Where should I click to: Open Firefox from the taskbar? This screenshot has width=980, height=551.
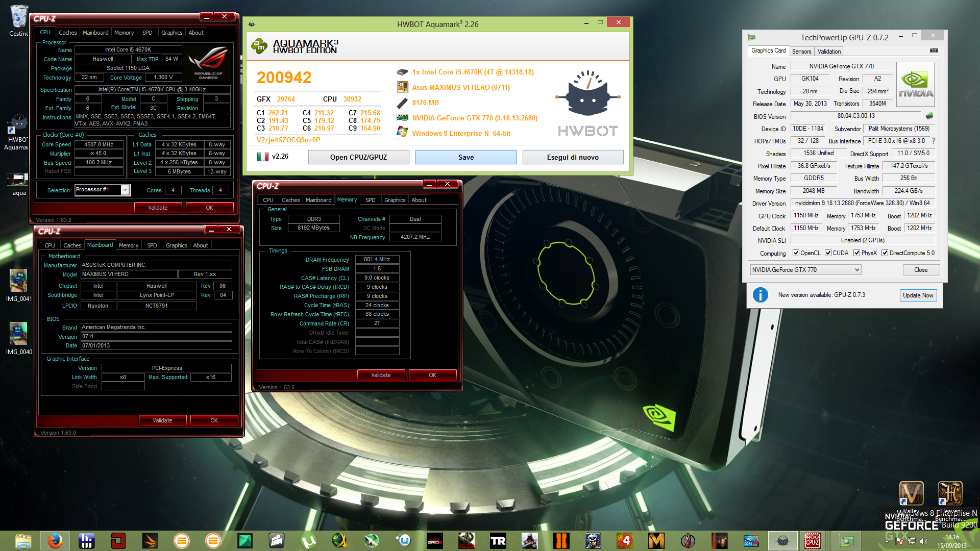tap(55, 541)
